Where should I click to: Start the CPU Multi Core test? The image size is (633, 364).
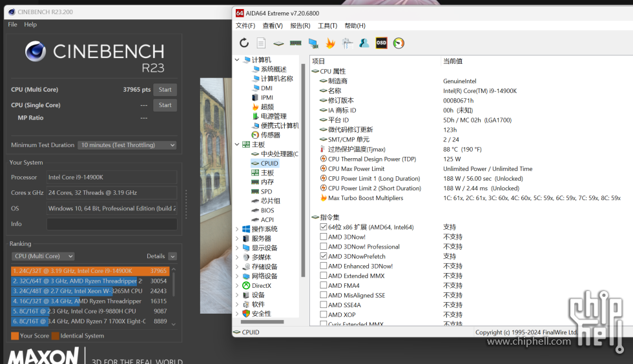[x=165, y=90]
